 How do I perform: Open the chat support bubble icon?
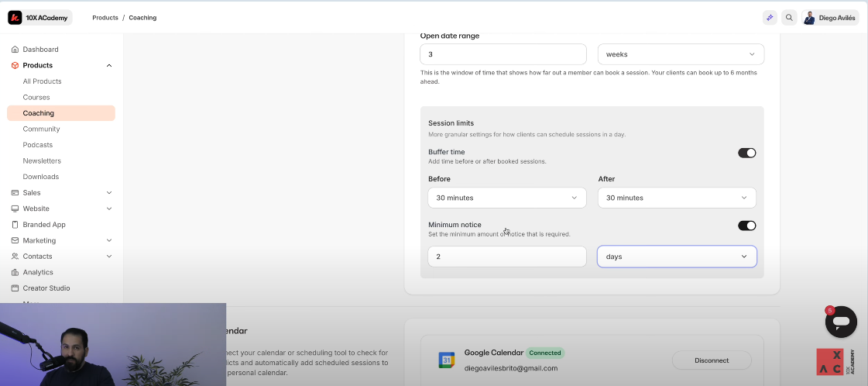coord(841,322)
